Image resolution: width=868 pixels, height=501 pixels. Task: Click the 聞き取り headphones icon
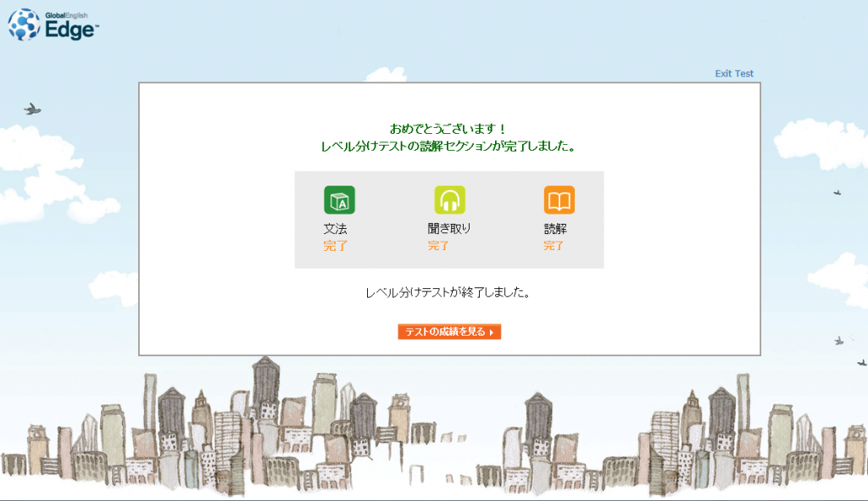pyautogui.click(x=449, y=200)
